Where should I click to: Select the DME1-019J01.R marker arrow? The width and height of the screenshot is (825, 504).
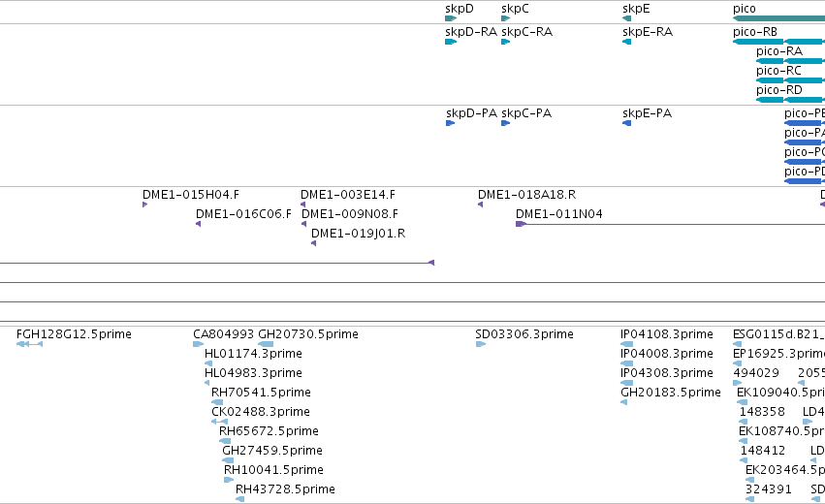tap(313, 243)
